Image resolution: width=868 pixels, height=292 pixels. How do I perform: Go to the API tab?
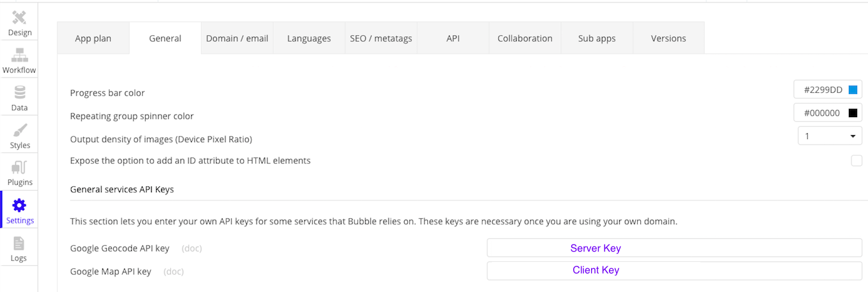coord(453,38)
